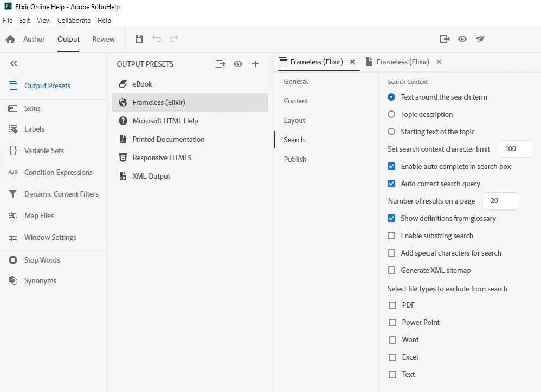
Task: Switch to Review tab
Action: (104, 40)
